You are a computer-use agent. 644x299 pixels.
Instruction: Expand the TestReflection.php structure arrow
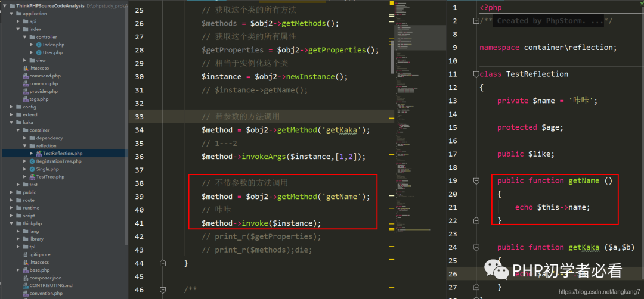(x=32, y=154)
